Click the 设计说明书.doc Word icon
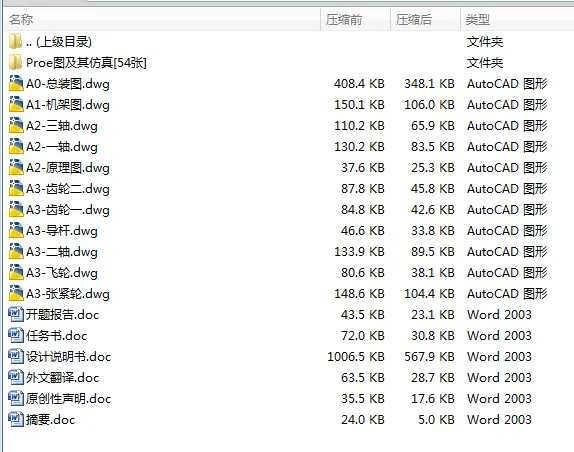This screenshot has height=452, width=574. tap(16, 356)
